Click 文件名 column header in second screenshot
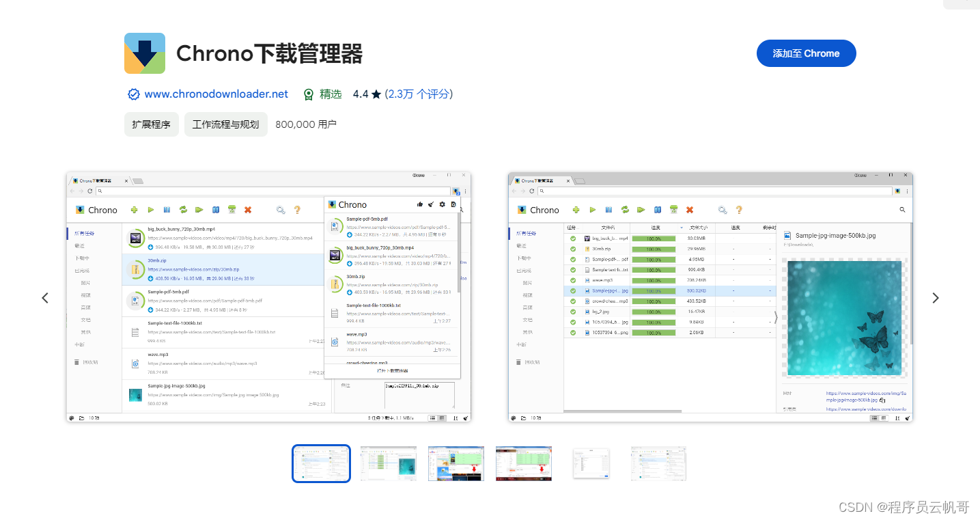Viewport: 980px width, 520px height. click(x=607, y=228)
